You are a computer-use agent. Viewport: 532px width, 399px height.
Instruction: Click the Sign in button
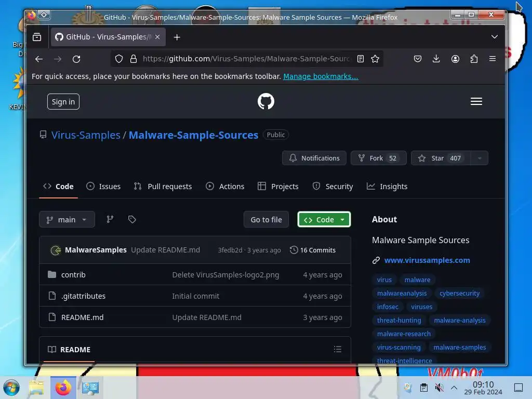(x=63, y=102)
